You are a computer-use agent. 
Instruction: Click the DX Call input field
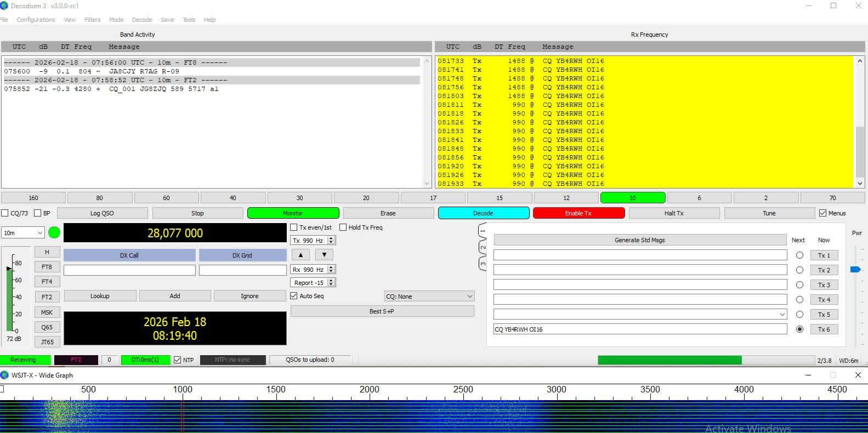point(129,270)
